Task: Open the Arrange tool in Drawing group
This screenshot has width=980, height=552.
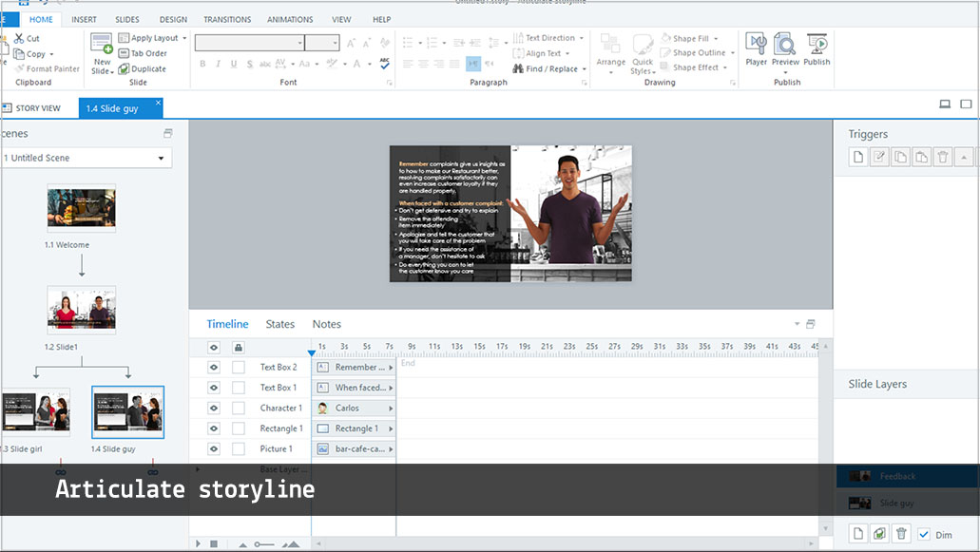Action: coord(611,51)
